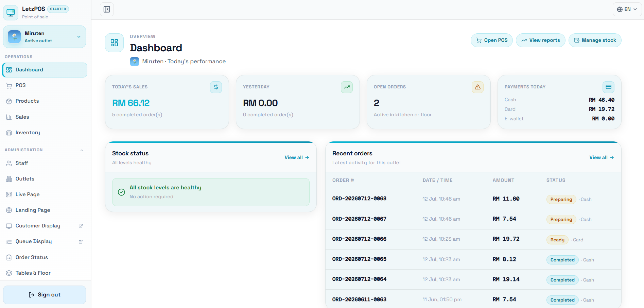Click the Dashboard grid icon in the sidebar
Image resolution: width=644 pixels, height=308 pixels.
[9, 70]
